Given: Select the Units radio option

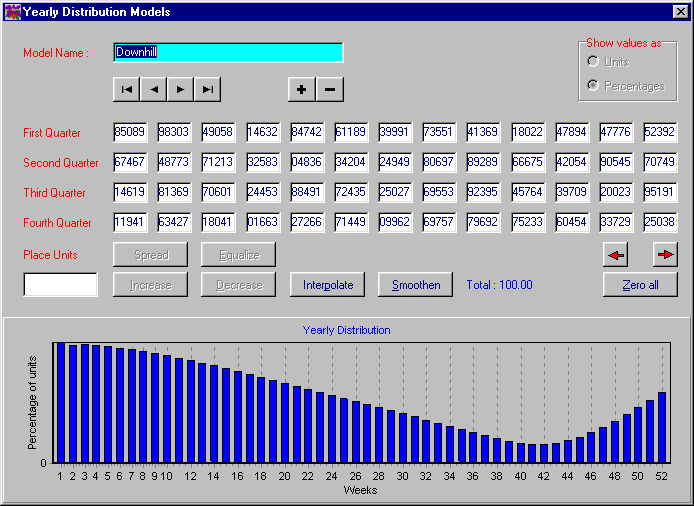Looking at the screenshot, I should pos(608,62).
